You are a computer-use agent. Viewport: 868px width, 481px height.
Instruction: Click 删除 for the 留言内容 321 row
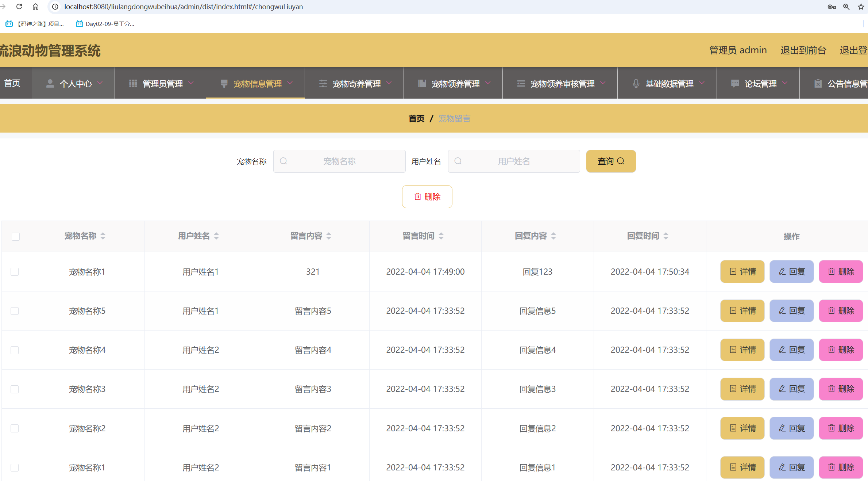click(x=841, y=271)
